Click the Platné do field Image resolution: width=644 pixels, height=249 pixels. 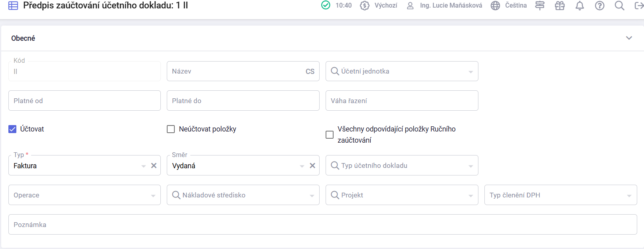tap(243, 101)
